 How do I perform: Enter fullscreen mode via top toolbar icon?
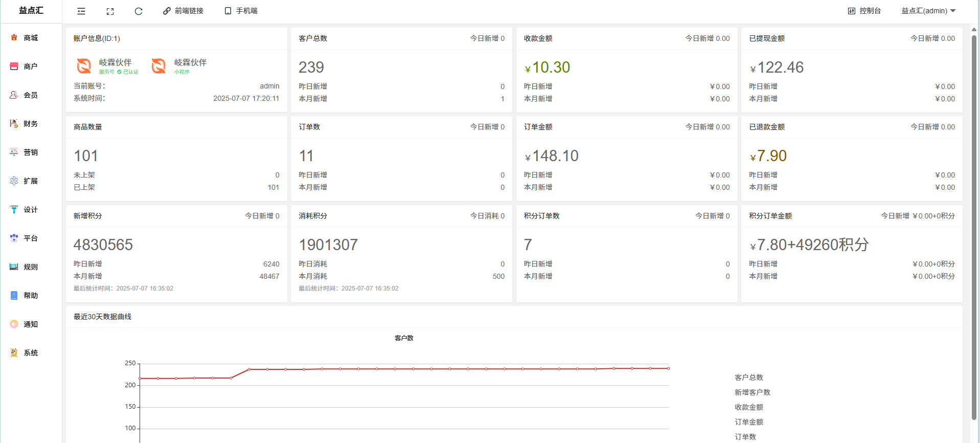(110, 11)
